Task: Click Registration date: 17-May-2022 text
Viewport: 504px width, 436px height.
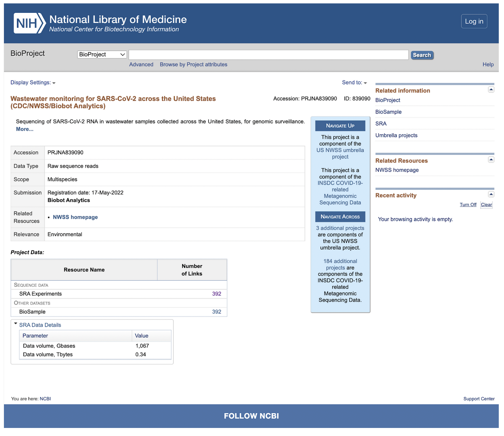Action: coord(85,193)
